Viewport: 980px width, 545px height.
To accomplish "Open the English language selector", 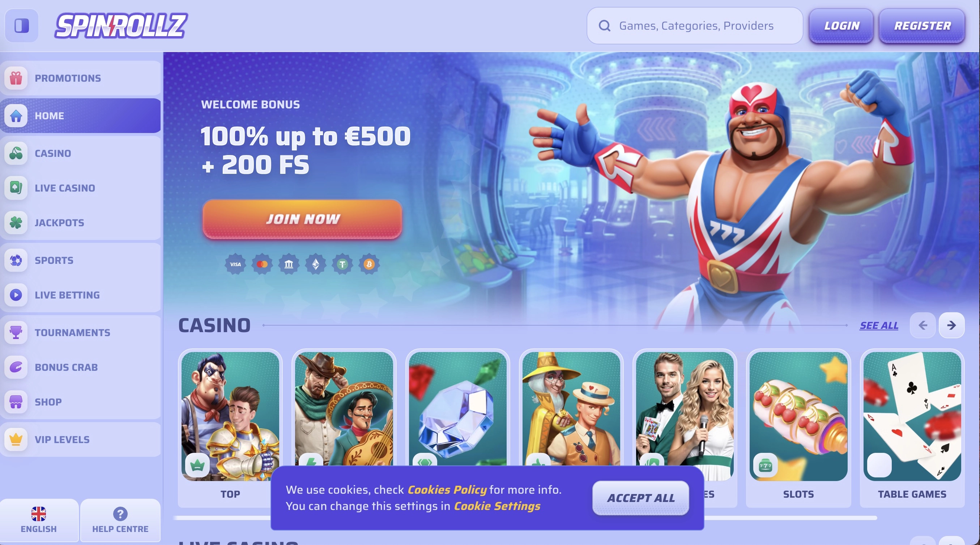I will click(x=39, y=520).
